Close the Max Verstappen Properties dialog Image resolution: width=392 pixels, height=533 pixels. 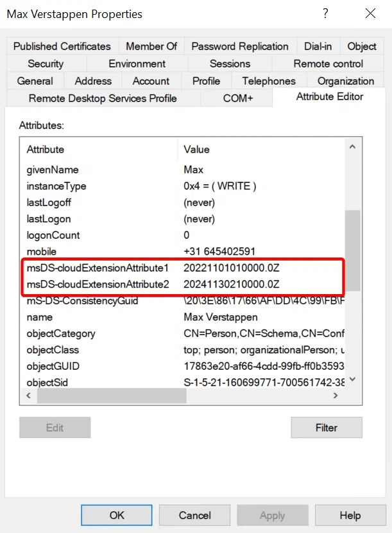pos(370,13)
